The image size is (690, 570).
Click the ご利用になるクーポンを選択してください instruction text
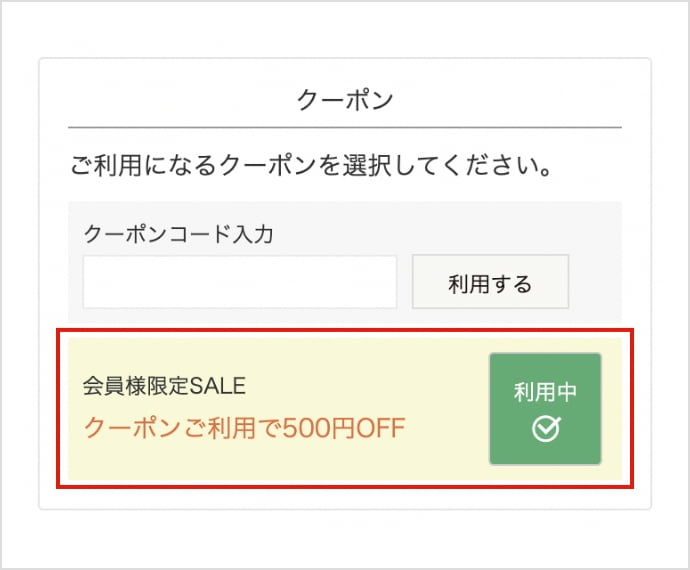[312, 164]
